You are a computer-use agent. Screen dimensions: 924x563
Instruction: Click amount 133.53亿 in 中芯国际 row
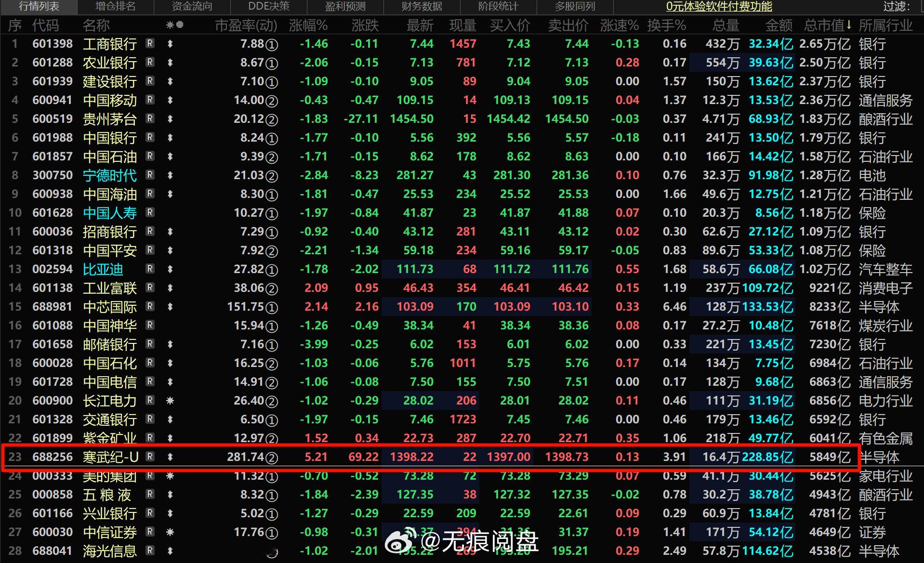[x=767, y=307]
